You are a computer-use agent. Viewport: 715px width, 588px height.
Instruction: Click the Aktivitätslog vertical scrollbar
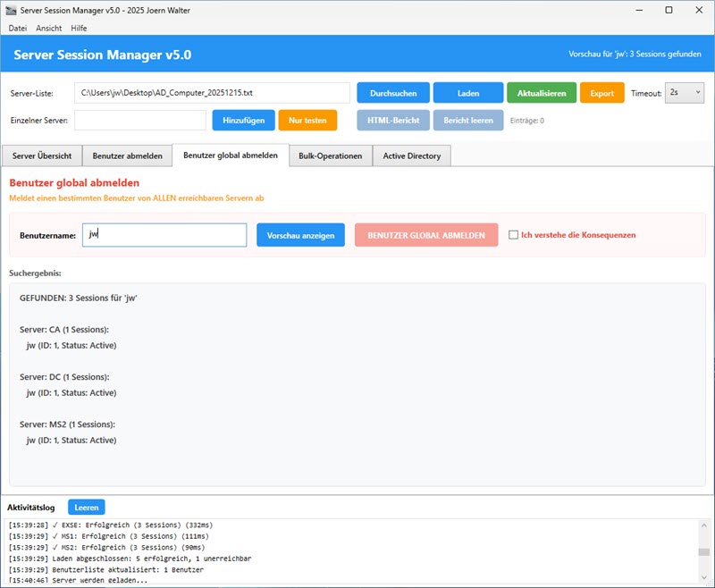[704, 551]
